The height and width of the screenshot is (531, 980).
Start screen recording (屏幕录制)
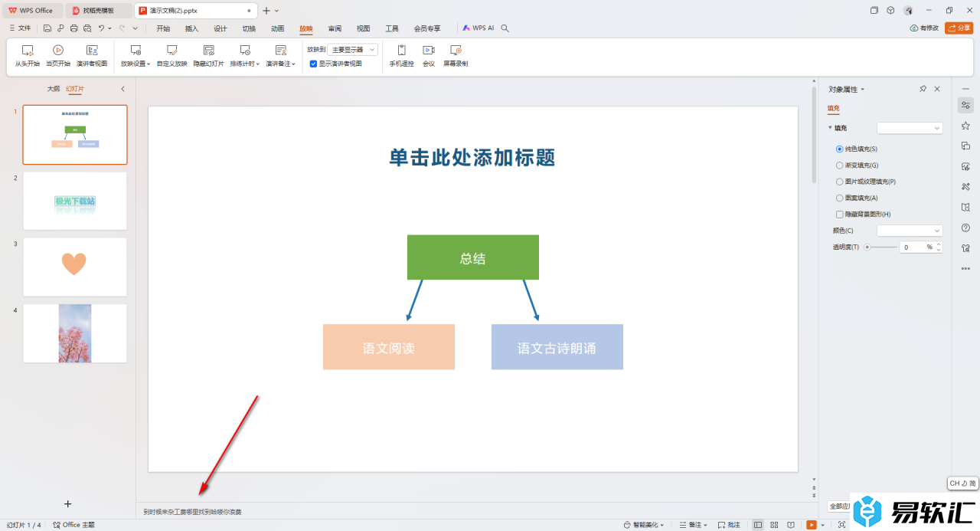coord(456,56)
